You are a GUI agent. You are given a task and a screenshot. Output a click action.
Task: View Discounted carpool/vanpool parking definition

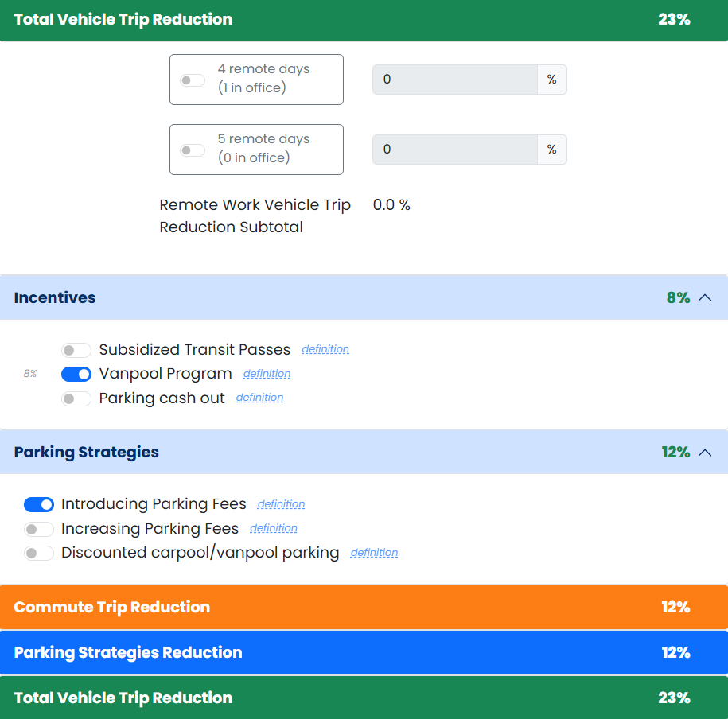click(x=374, y=553)
